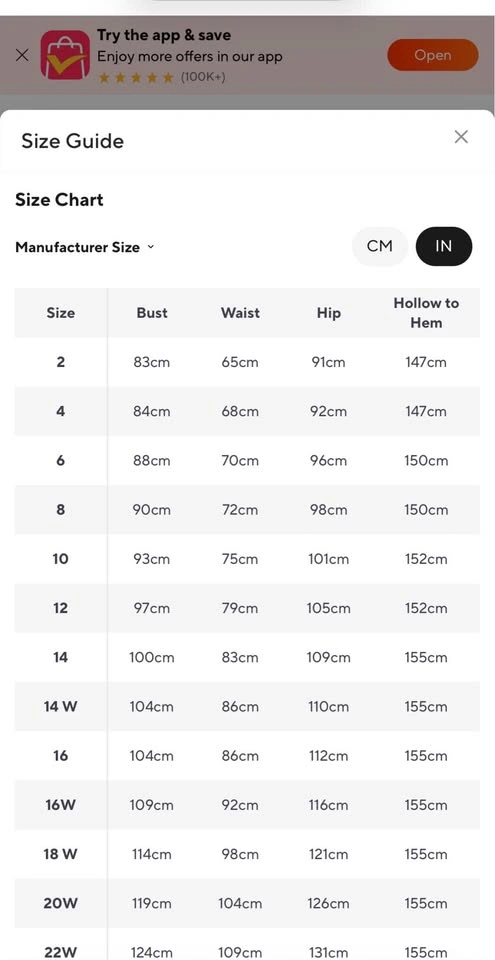Click the Hip column header
Image resolution: width=495 pixels, height=960 pixels.
click(328, 313)
